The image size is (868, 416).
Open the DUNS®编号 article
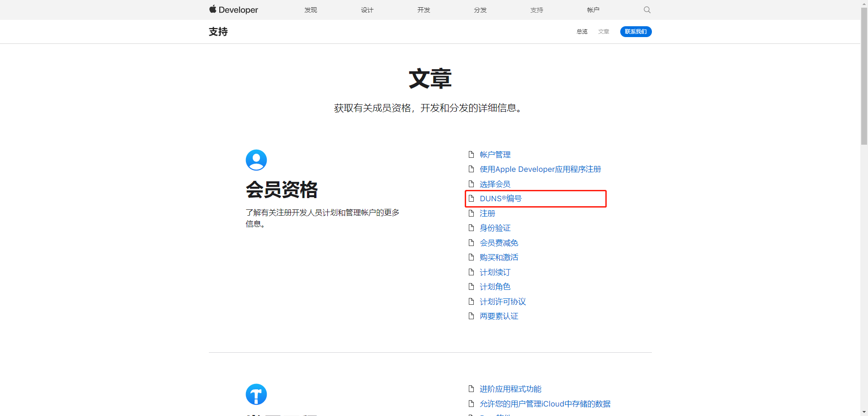500,199
